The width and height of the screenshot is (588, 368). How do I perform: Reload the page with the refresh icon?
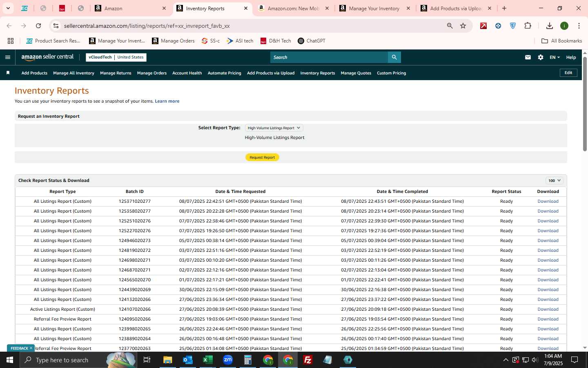click(x=38, y=26)
